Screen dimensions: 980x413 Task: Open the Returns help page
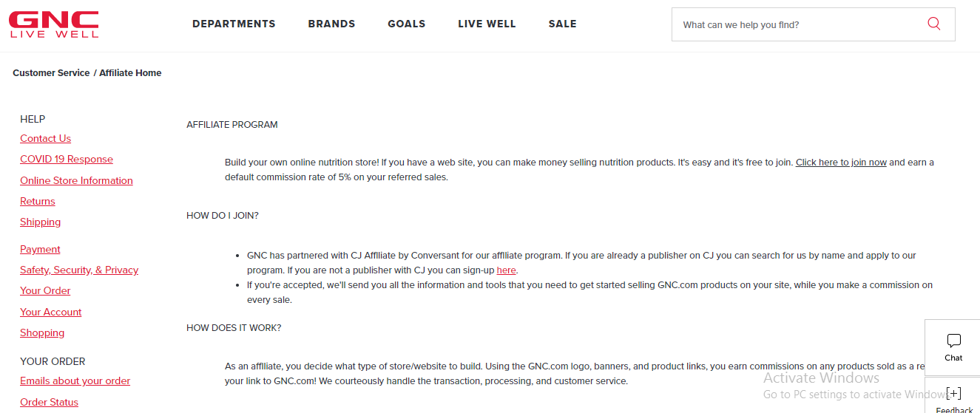[x=38, y=201]
